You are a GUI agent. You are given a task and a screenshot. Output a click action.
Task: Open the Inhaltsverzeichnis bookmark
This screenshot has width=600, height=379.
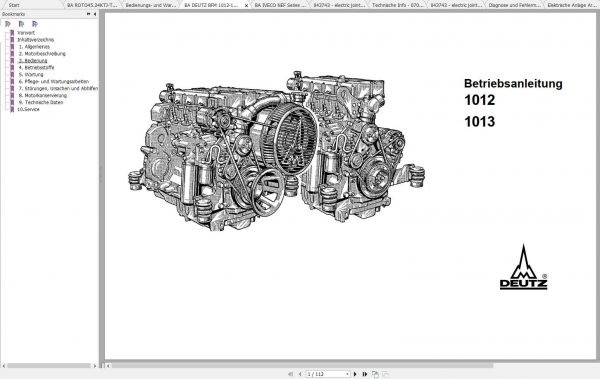tap(36, 40)
